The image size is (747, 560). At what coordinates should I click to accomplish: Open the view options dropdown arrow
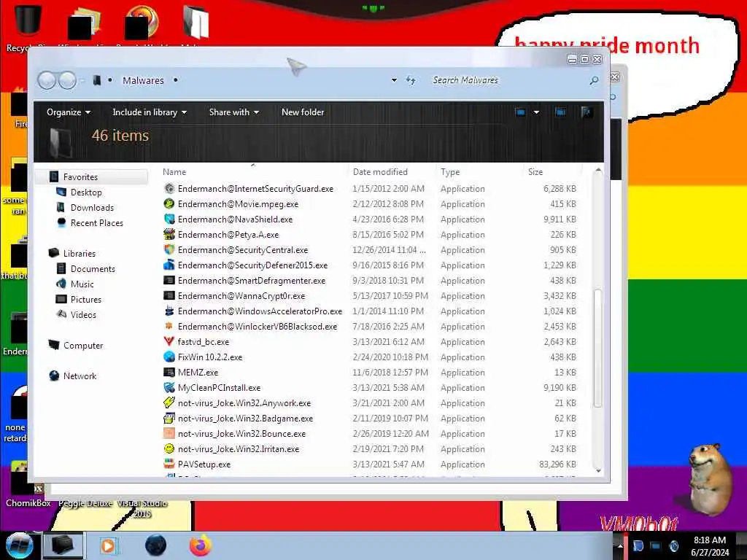(536, 112)
